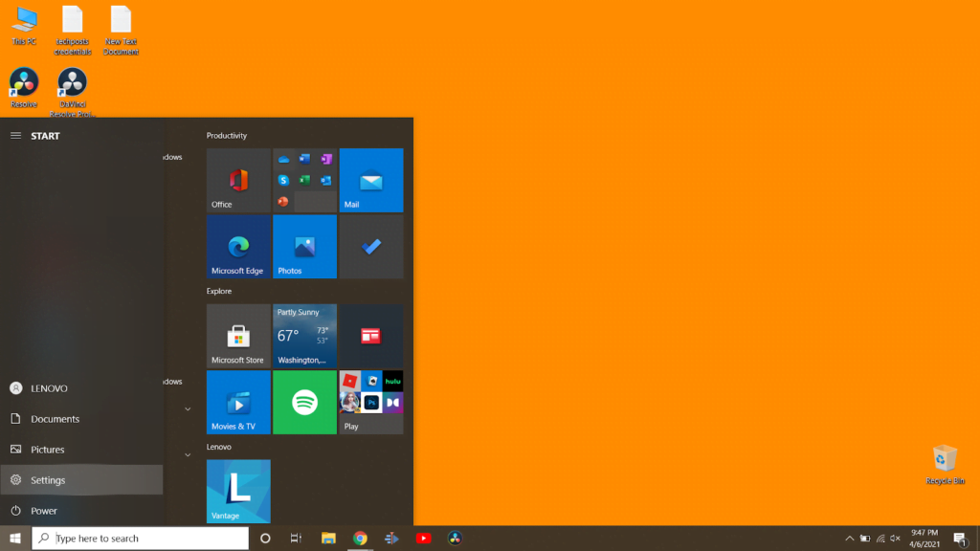
Task: Open Documents from the Start sidebar
Action: [81, 419]
